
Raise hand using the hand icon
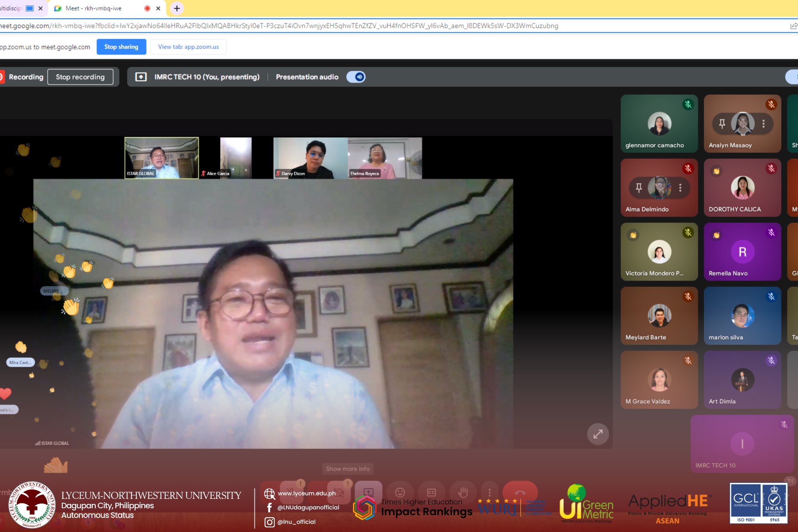click(463, 492)
